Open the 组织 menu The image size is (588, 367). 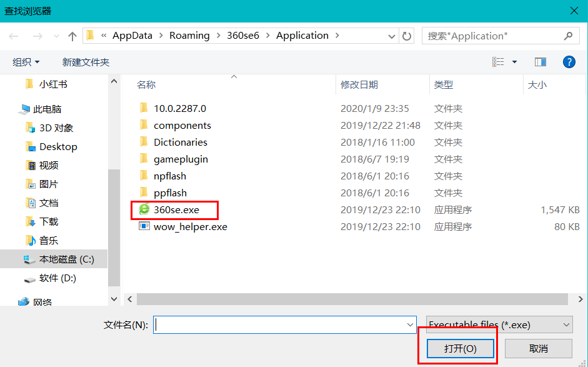click(26, 63)
